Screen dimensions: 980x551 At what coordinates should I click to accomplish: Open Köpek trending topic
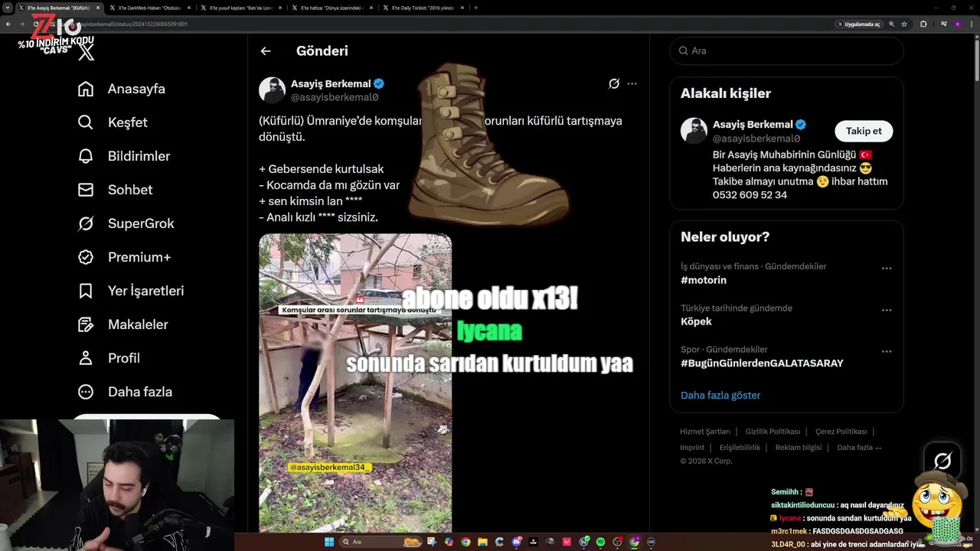pyautogui.click(x=696, y=321)
